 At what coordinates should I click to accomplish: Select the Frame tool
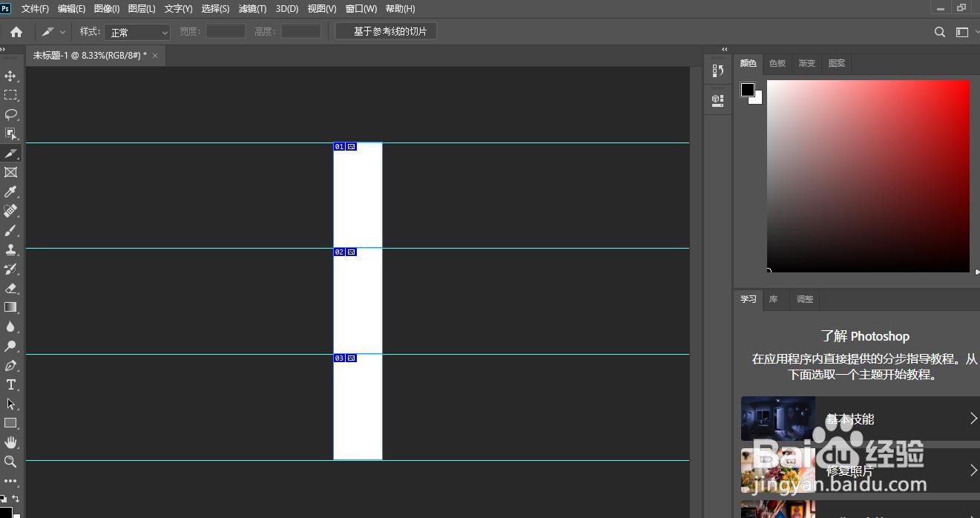10,172
